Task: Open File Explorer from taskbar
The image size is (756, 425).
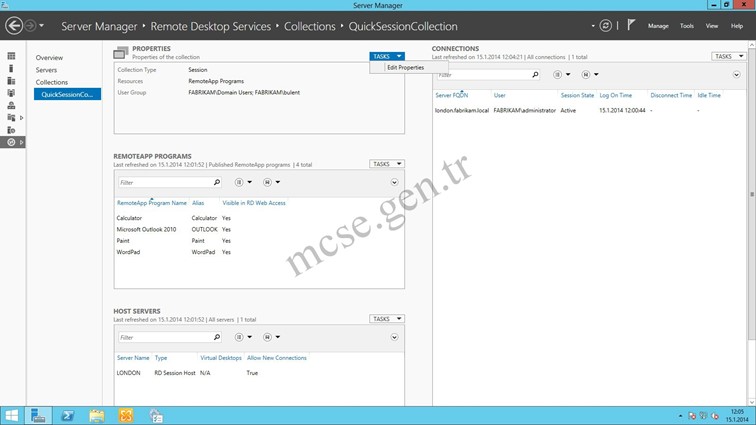Action: [96, 416]
